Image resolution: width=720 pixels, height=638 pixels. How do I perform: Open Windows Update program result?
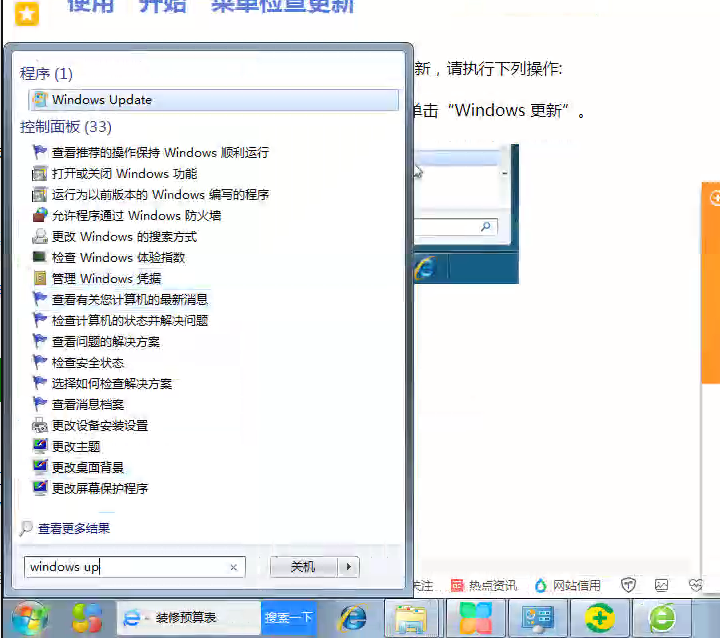click(213, 100)
